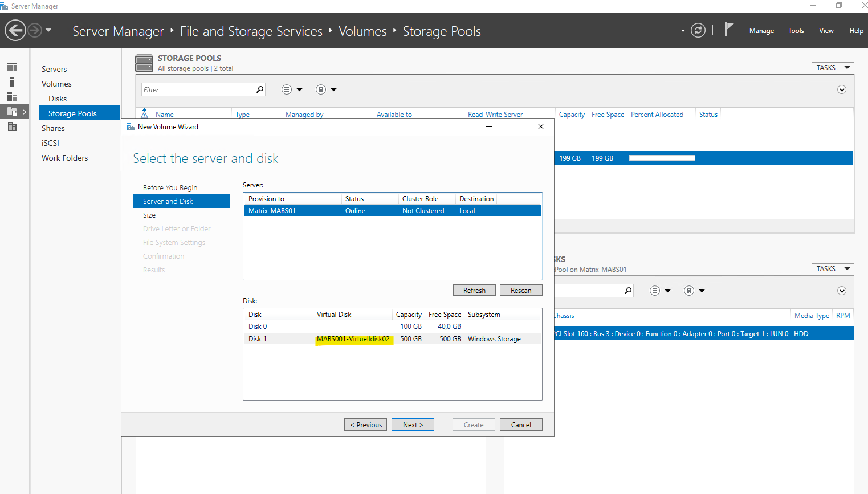Select Storage Pools in the navigation pane
The image size is (868, 494).
pos(80,113)
